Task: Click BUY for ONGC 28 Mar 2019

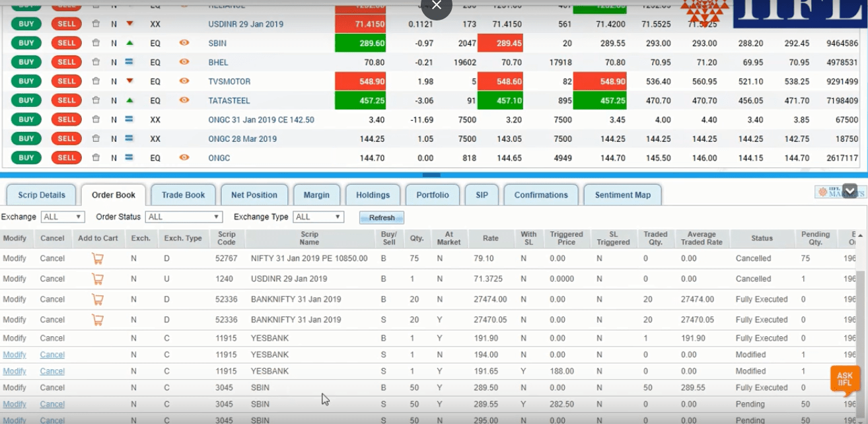Action: point(26,139)
